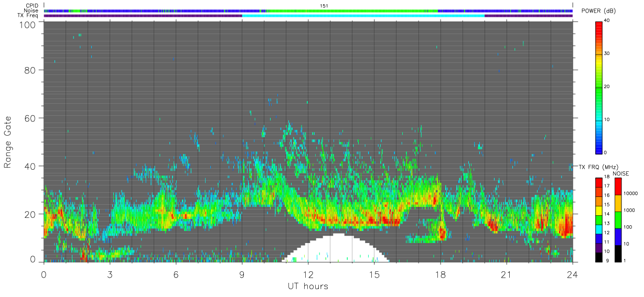Click the Noise color strip
Viewport: 644px width, 297px height.
click(x=308, y=10)
